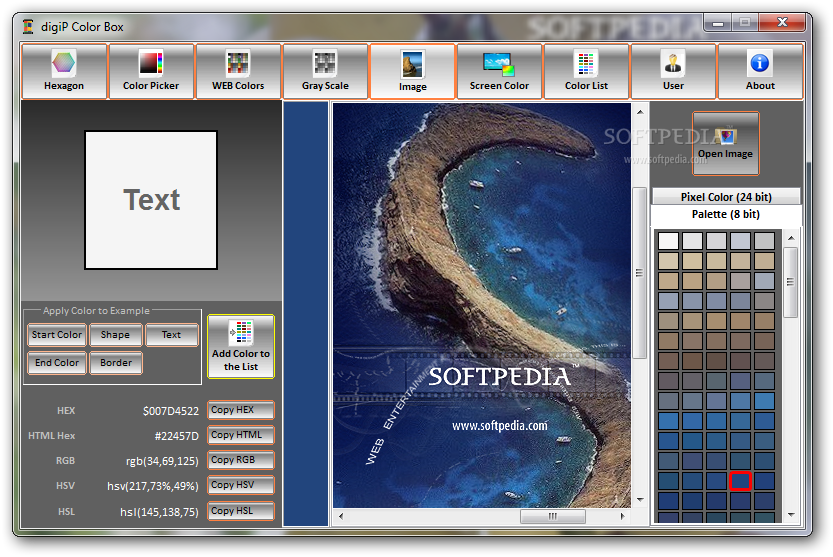Open the Gray Scale tool
Viewport: 833px width, 557px height.
[326, 71]
